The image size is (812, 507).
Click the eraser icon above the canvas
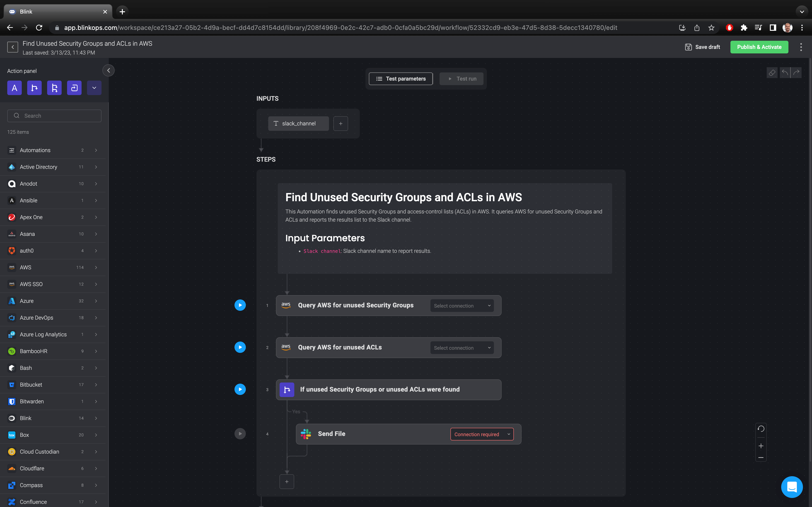pos(772,72)
